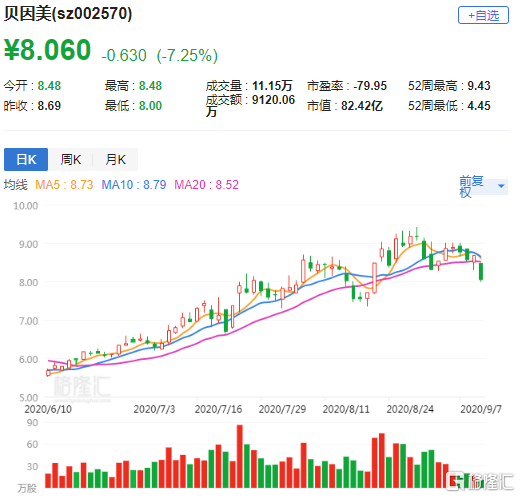Click the 最低 value 8.00
The image size is (520, 498).
(150, 106)
